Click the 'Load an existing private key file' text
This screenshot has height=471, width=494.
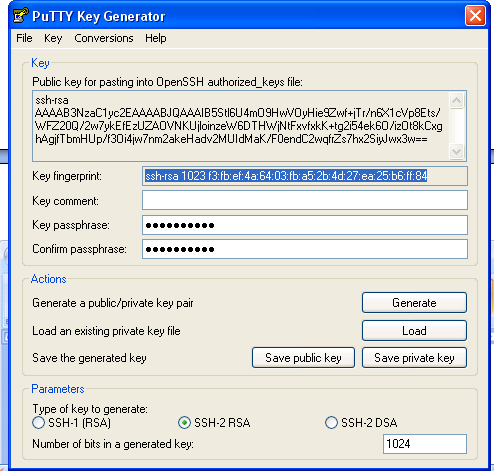pos(106,331)
